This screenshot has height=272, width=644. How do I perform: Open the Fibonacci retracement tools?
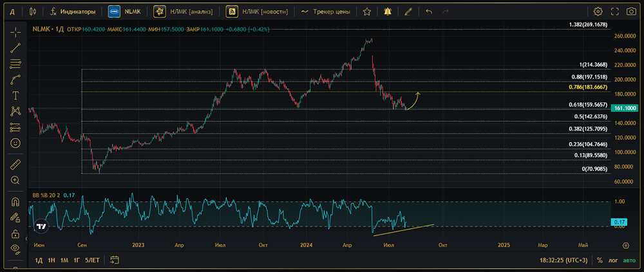tap(15, 64)
